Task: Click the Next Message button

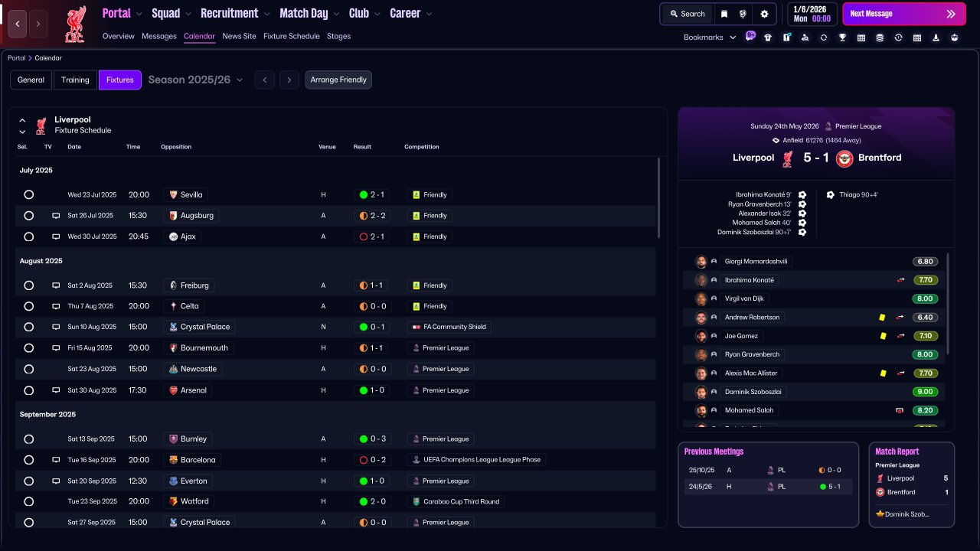Action: click(x=904, y=14)
